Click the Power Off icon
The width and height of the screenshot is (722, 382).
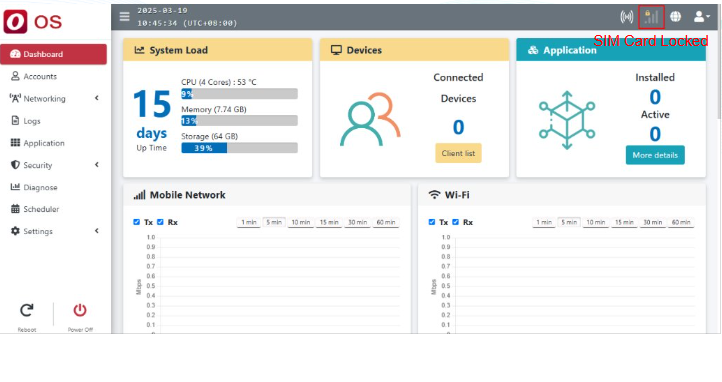[x=80, y=310]
